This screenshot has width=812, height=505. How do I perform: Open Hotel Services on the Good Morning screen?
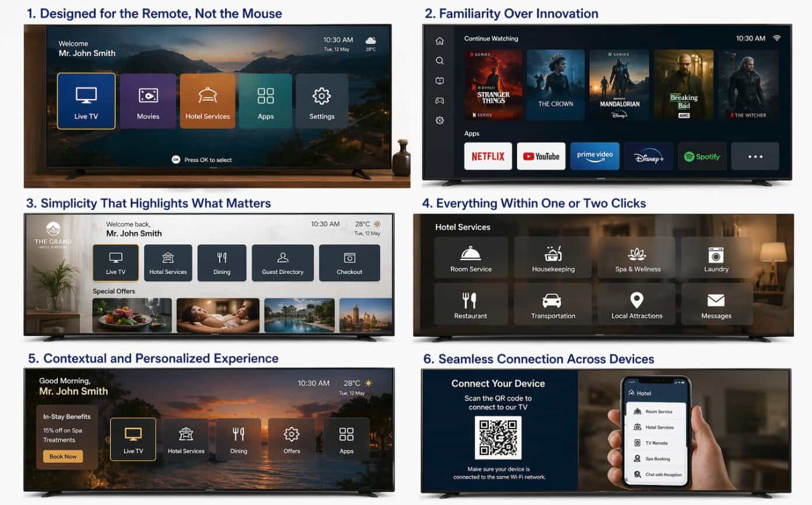(x=186, y=439)
